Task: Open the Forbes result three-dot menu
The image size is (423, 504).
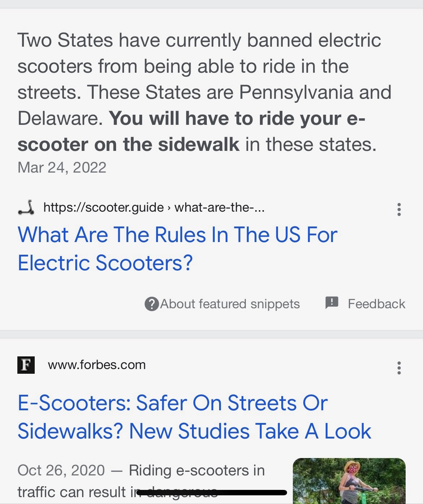Action: pyautogui.click(x=399, y=368)
